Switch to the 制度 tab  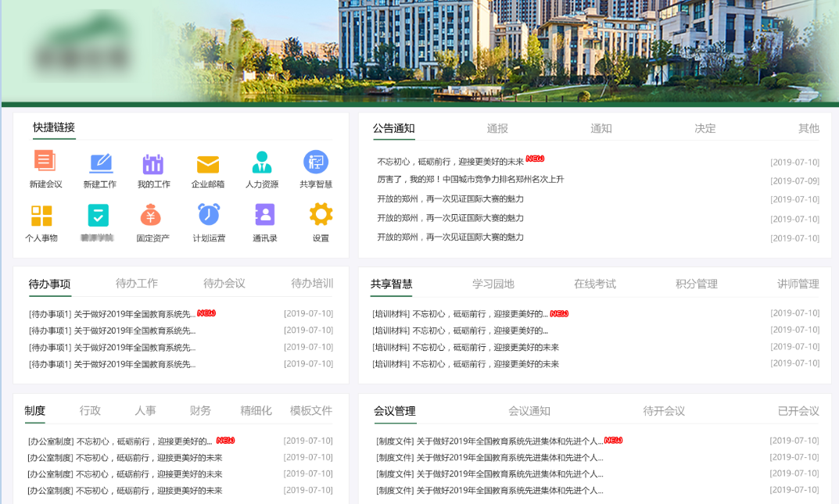[34, 410]
